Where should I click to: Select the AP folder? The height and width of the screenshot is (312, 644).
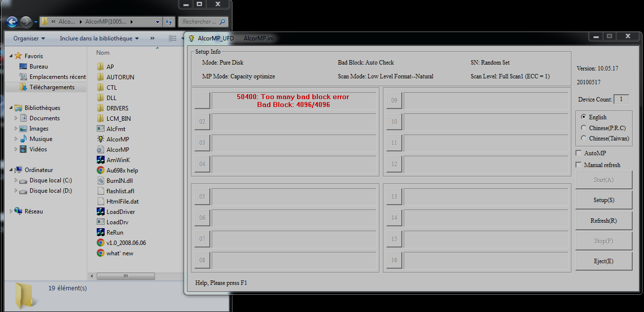click(x=106, y=67)
